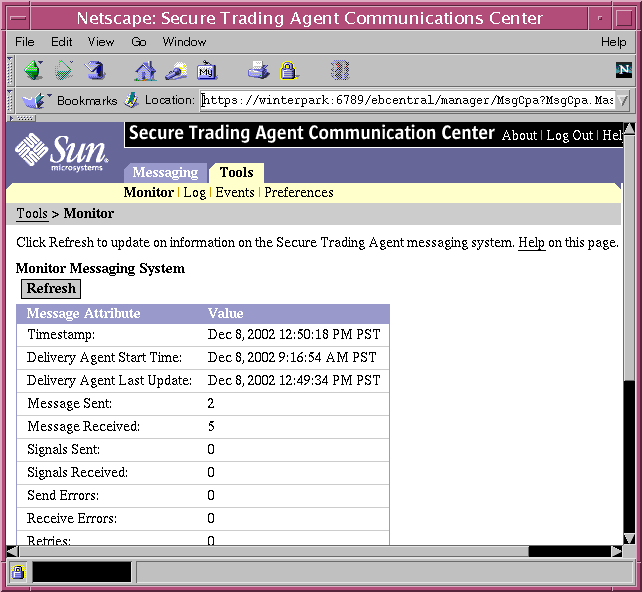
Task: Open the Go menu
Action: (139, 42)
